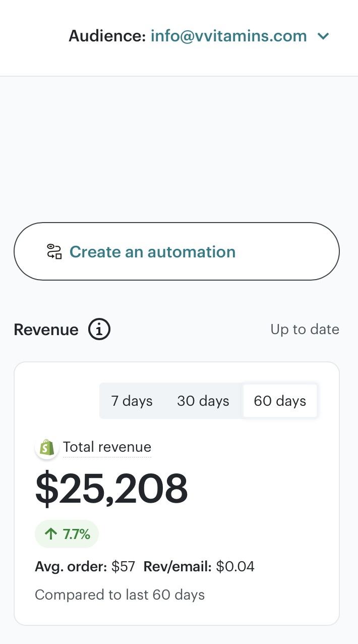Image resolution: width=358 pixels, height=644 pixels.
Task: Click the Rev/email label
Action: 177,567
